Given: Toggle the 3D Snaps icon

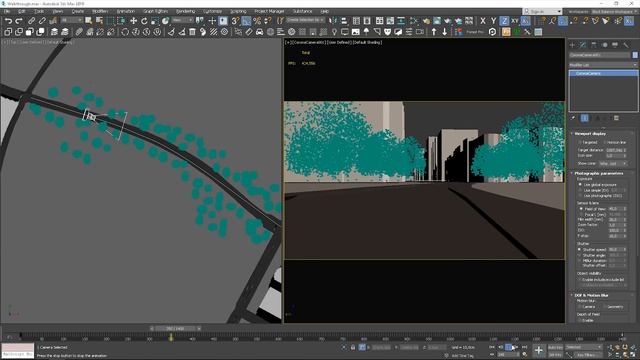Looking at the screenshot, I should [x=235, y=21].
